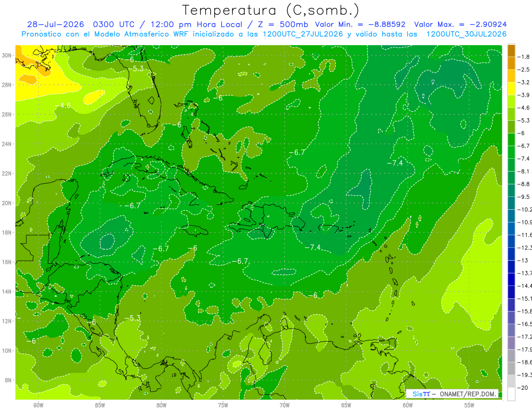Click the 20N latitude axis label
The image size is (532, 411).
[8, 203]
